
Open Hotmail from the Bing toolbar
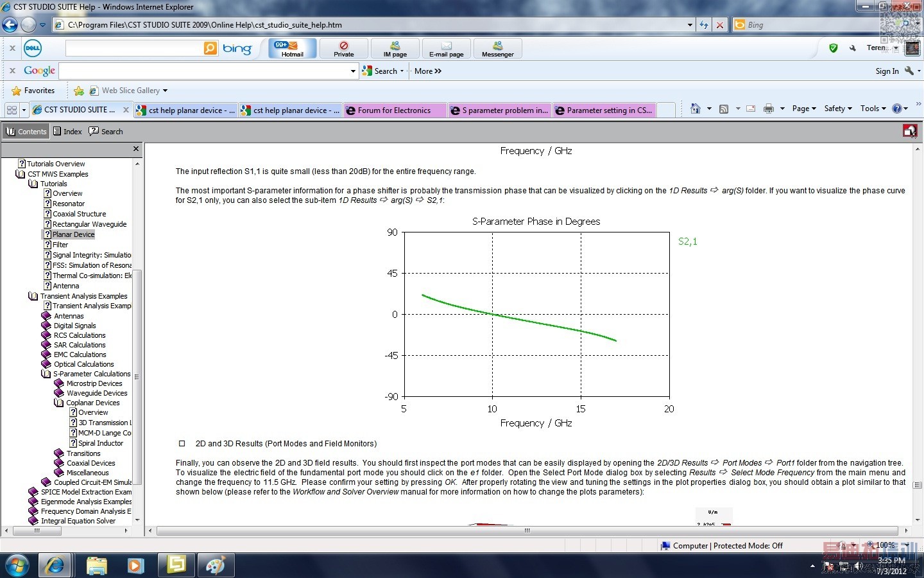[292, 49]
